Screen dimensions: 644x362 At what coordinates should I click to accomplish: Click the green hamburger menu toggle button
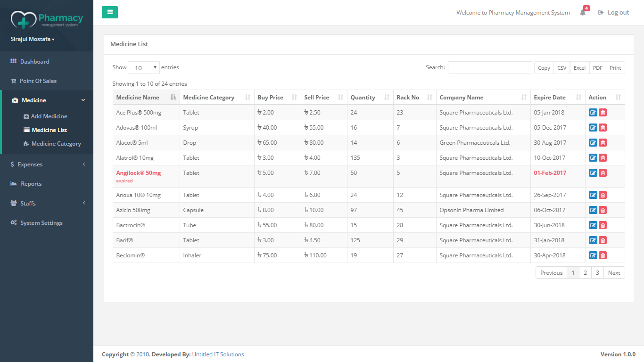point(110,12)
